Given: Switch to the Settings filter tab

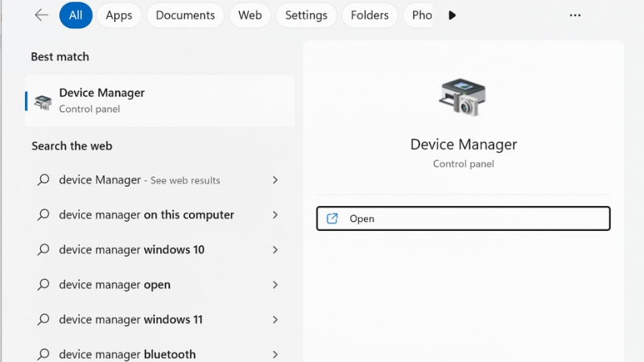Looking at the screenshot, I should (306, 15).
